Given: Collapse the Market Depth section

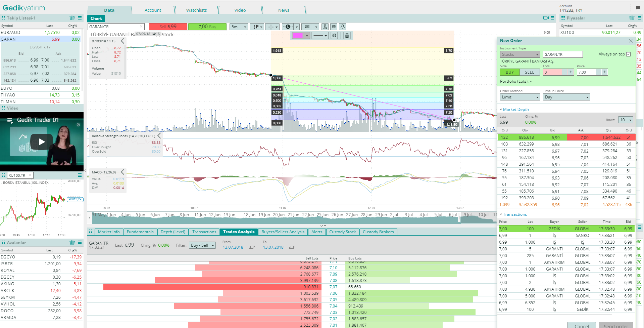Looking at the screenshot, I should (501, 110).
